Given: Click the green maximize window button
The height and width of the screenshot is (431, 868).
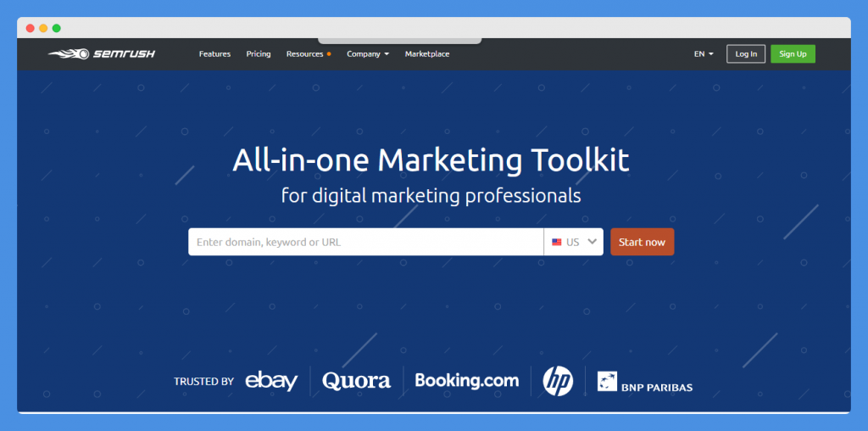Looking at the screenshot, I should click(x=57, y=28).
